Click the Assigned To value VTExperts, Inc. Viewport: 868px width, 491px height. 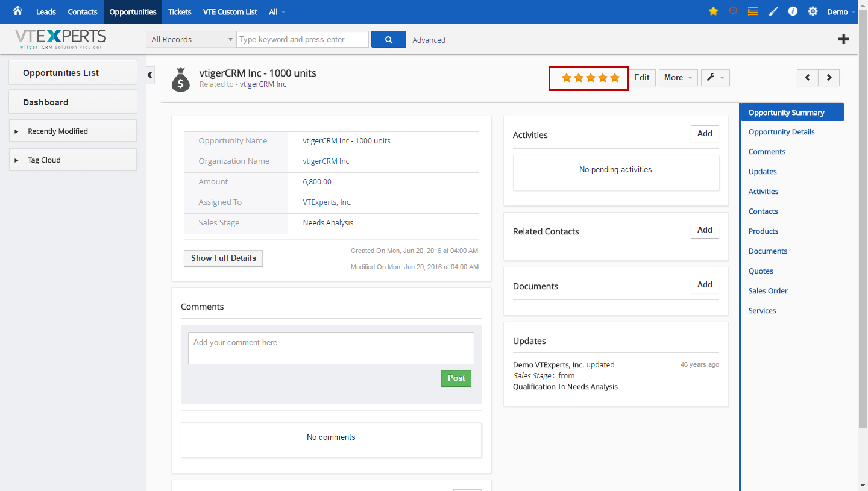(327, 202)
